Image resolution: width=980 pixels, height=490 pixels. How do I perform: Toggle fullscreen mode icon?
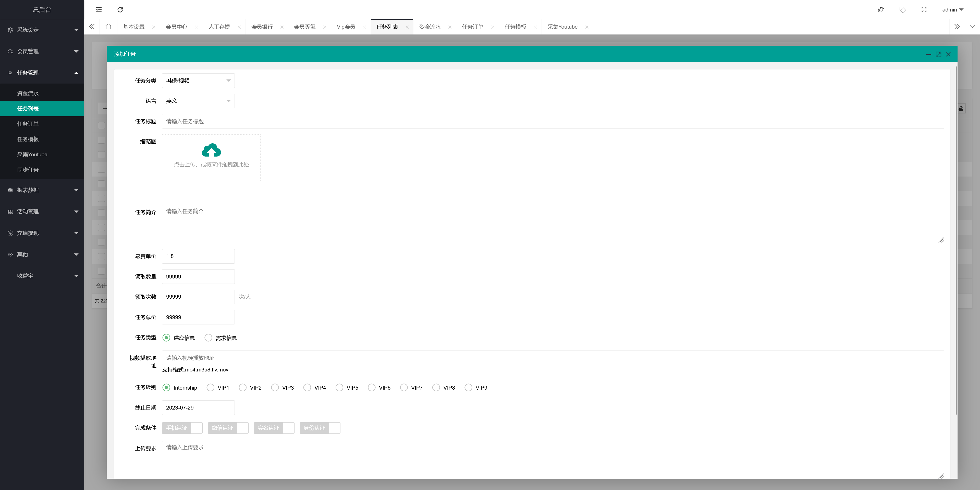924,9
